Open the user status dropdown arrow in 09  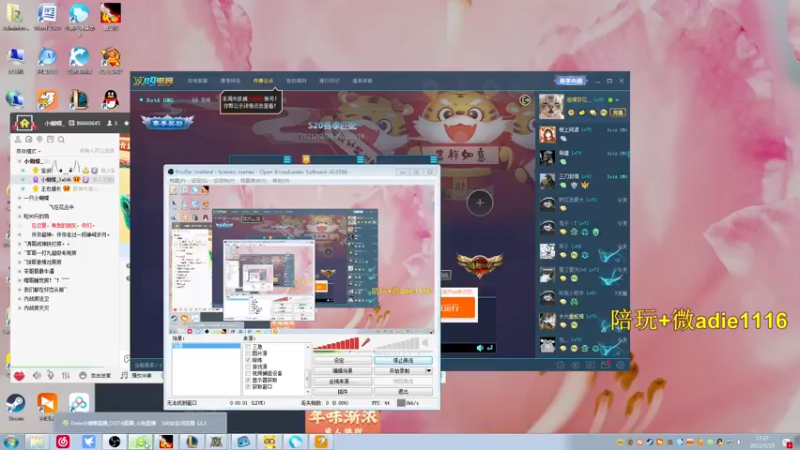click(617, 100)
